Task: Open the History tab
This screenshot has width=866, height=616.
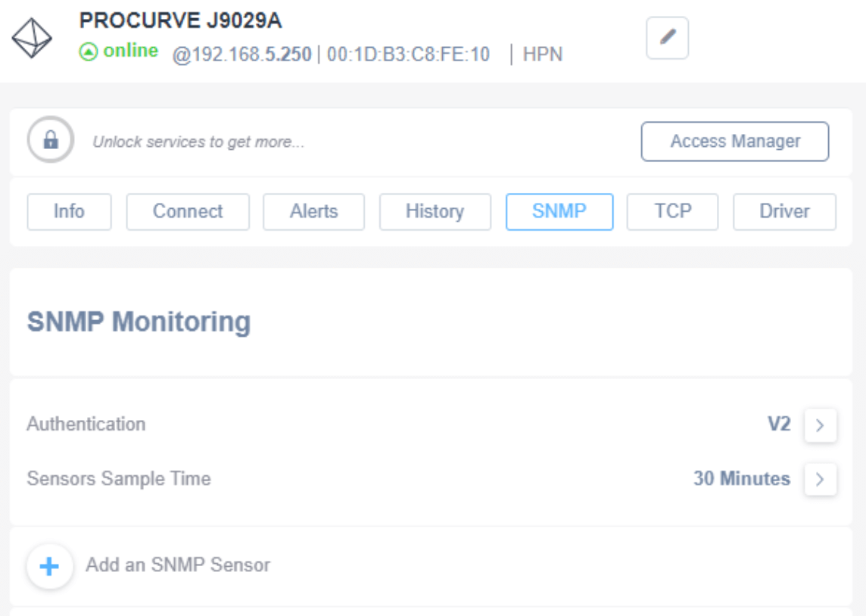Action: (435, 212)
